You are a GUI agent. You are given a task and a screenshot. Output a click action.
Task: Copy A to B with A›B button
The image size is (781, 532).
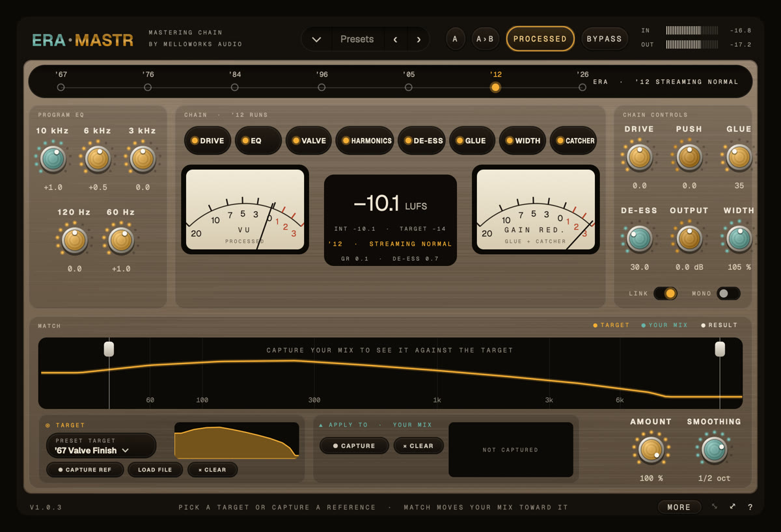tap(486, 39)
